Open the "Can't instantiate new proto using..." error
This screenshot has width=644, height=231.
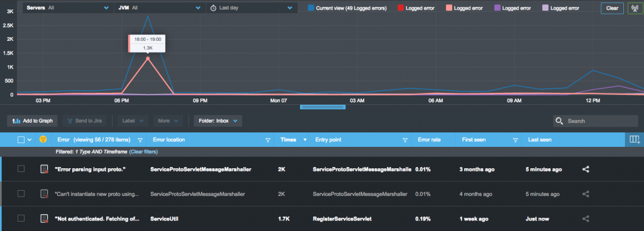[x=97, y=194]
